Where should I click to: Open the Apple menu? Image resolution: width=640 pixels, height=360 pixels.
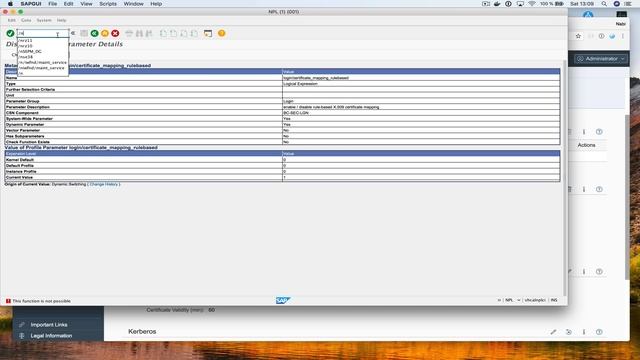coord(10,4)
